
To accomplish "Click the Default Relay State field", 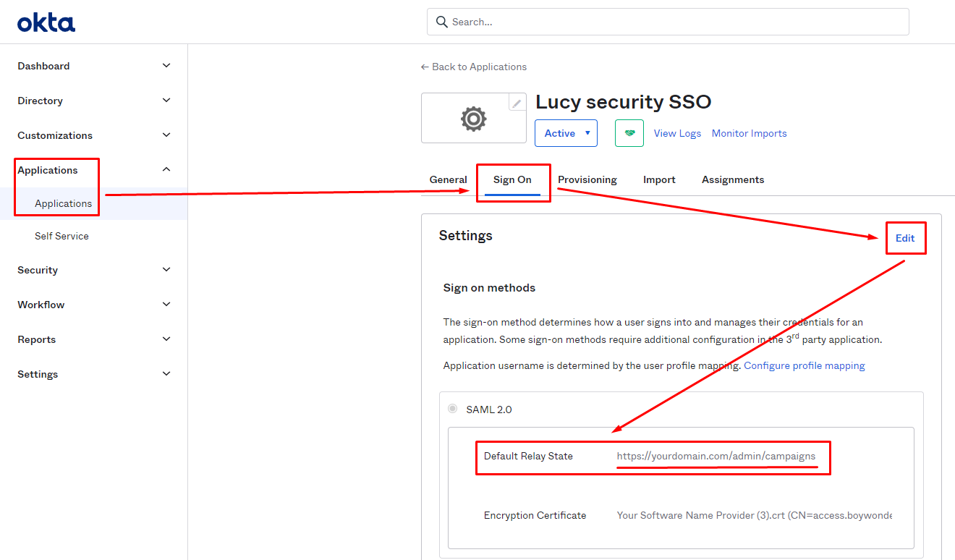I will (716, 456).
